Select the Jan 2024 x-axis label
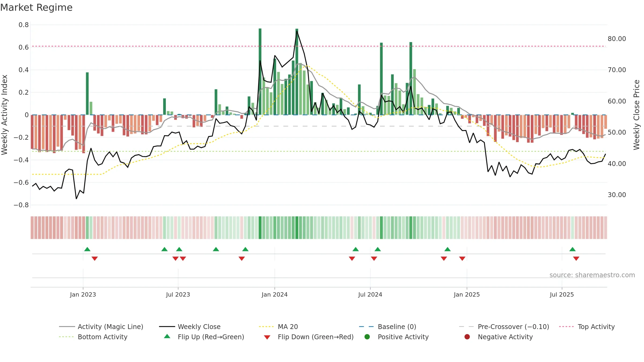This screenshot has width=644, height=362. pos(275,294)
